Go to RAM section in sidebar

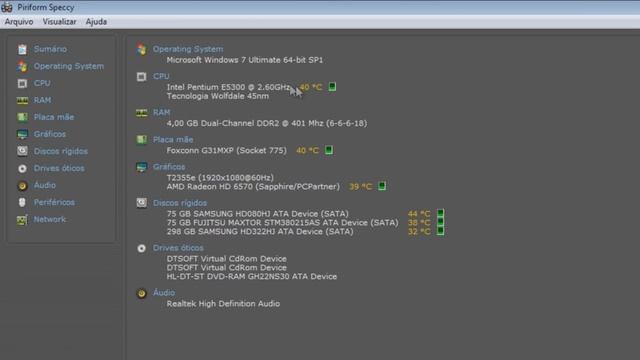click(x=42, y=100)
